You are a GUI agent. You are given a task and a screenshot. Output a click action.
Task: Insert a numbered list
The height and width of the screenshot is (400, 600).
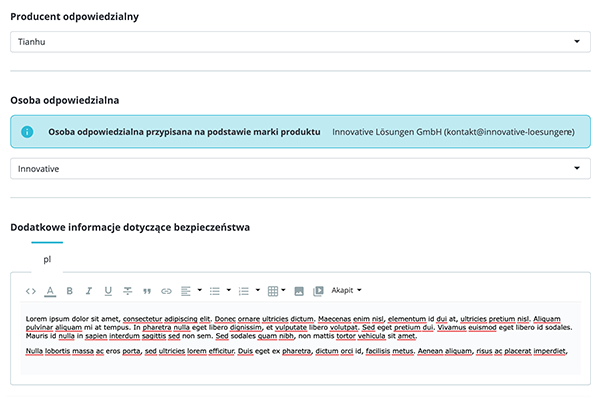coord(244,291)
